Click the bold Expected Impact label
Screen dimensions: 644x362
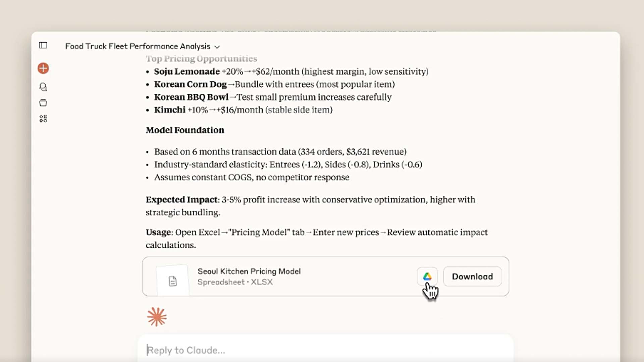[x=182, y=200]
